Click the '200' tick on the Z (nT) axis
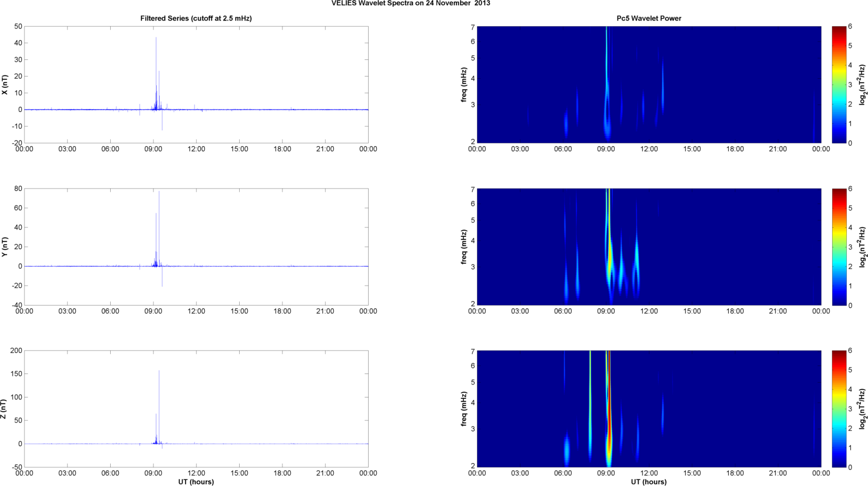The image size is (868, 486). point(17,351)
